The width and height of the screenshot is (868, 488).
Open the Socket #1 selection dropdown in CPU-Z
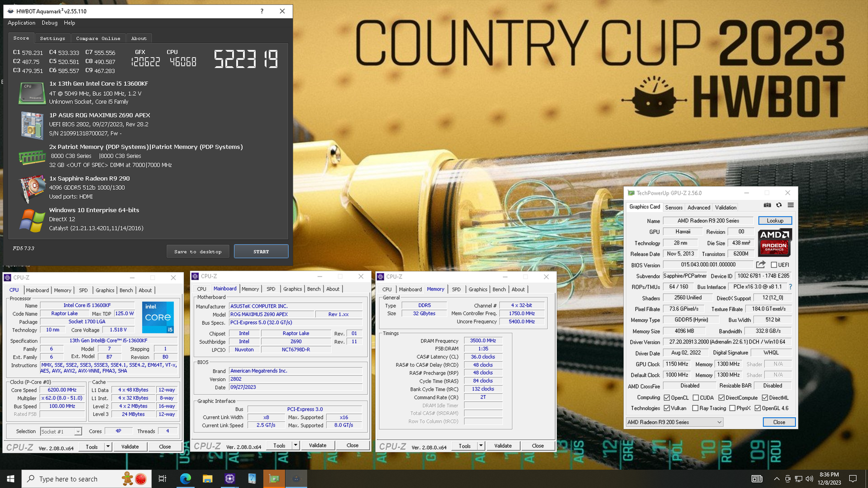click(x=61, y=432)
